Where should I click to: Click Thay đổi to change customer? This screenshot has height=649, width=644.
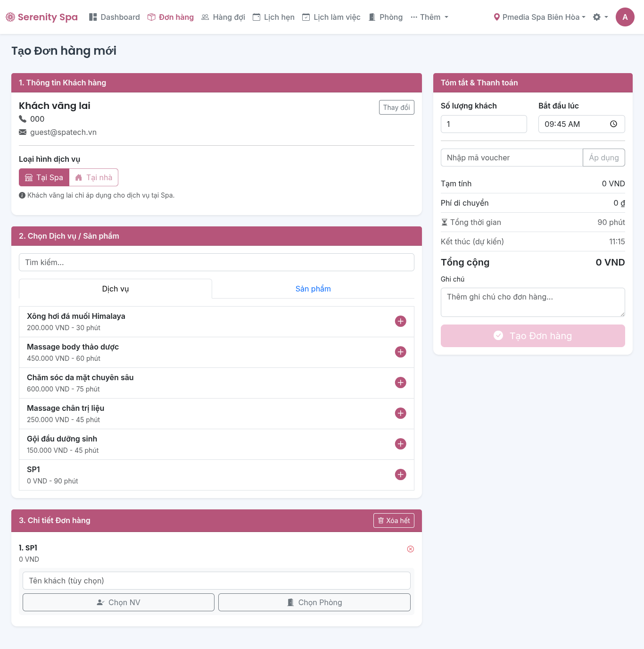click(x=396, y=108)
